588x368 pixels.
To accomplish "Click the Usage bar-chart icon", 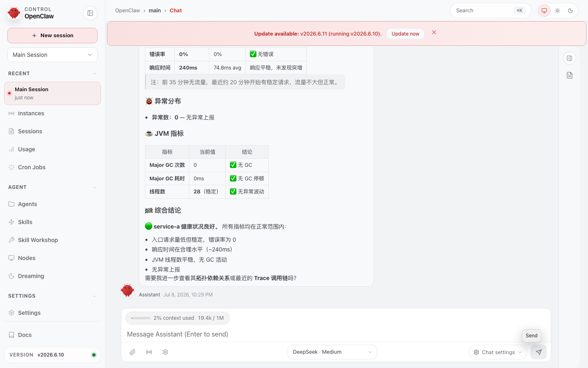I will pyautogui.click(x=11, y=149).
